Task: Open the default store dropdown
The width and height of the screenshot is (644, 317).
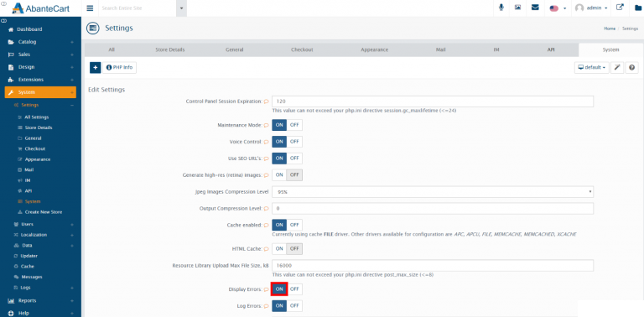Action: [x=591, y=67]
